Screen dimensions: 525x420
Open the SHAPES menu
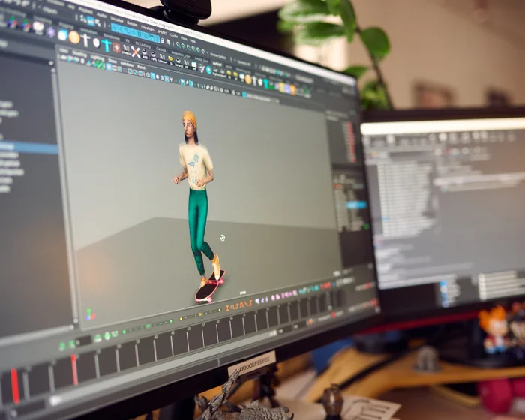click(x=162, y=31)
